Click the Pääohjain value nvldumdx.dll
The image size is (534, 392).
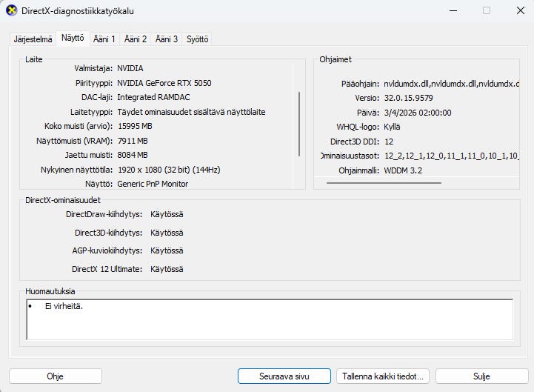451,84
